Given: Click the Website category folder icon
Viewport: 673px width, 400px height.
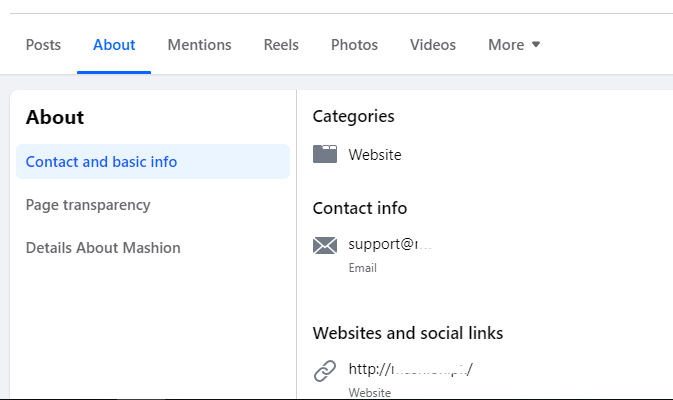Looking at the screenshot, I should coord(325,154).
